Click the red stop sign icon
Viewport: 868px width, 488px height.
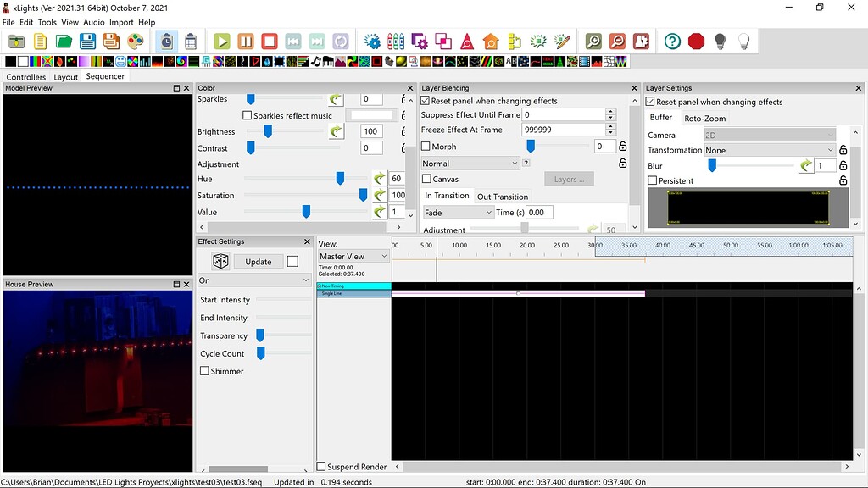tap(696, 41)
